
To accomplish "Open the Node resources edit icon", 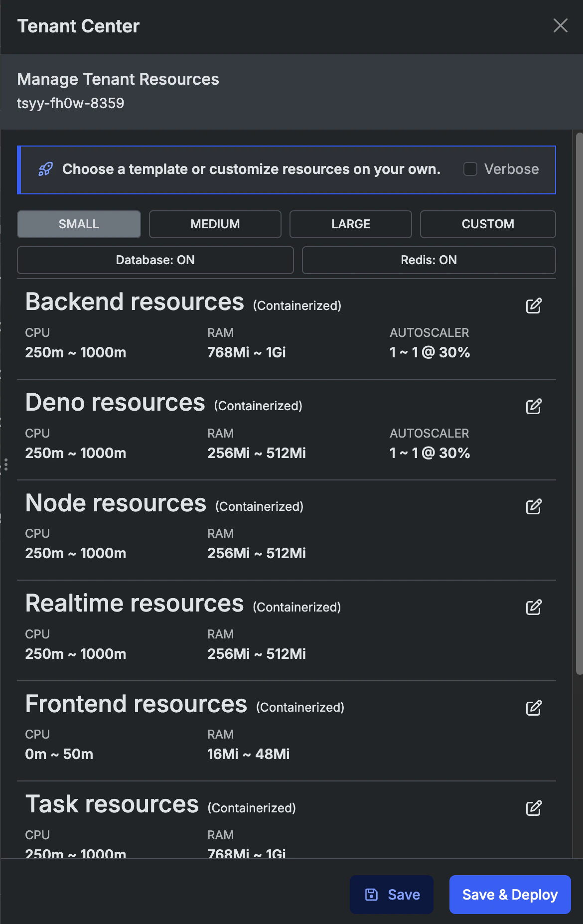I will point(534,506).
